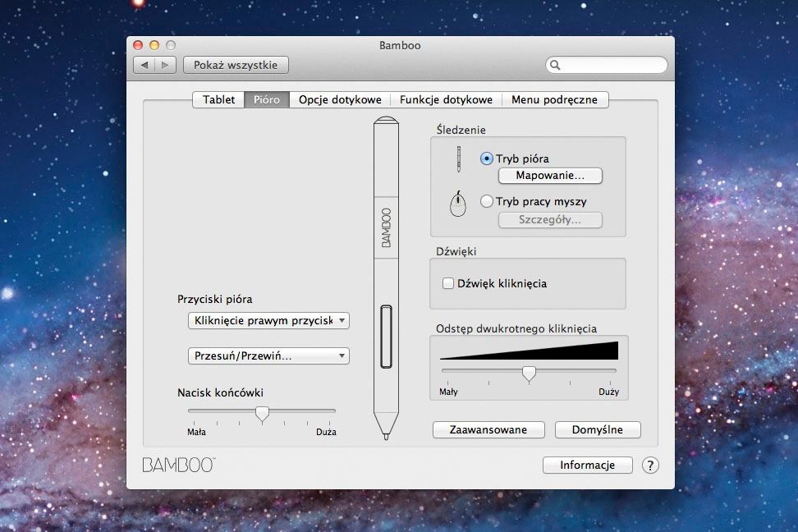This screenshot has height=532, width=798.
Task: Switch to the Pióro tab
Action: (267, 100)
